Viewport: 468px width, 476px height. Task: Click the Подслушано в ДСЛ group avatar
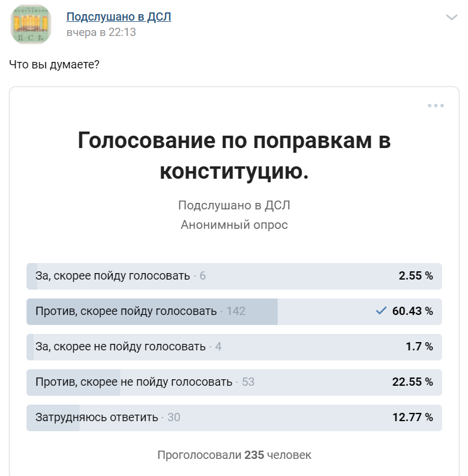tap(30, 24)
